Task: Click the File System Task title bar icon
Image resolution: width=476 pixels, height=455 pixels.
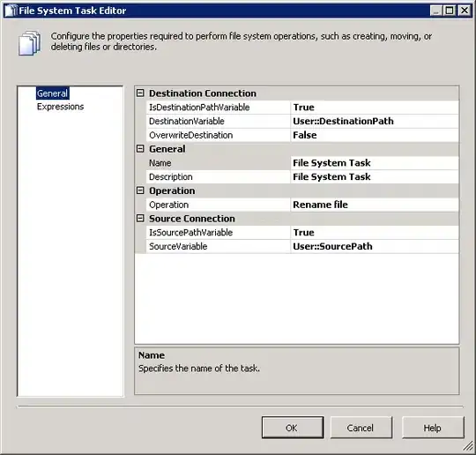Action: pos(11,11)
